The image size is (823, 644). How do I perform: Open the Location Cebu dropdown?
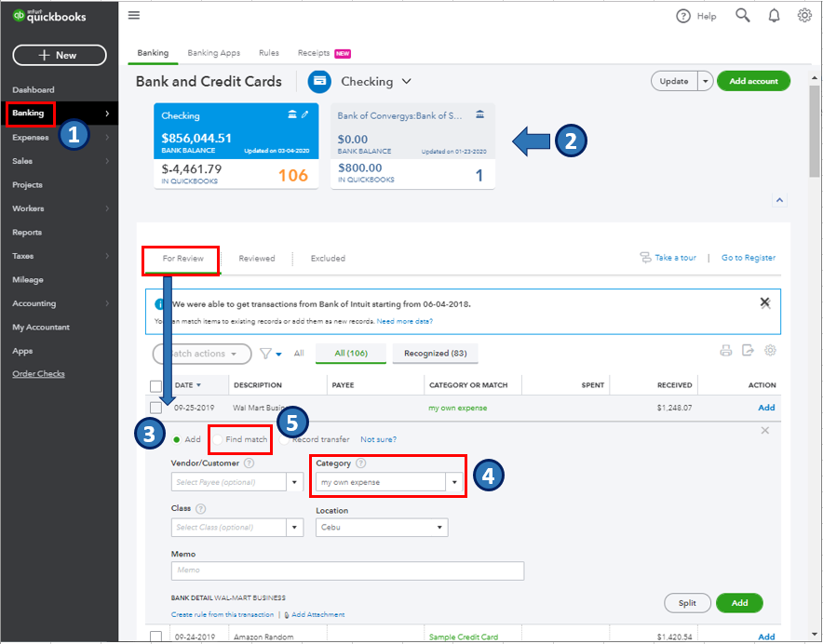coord(382,528)
